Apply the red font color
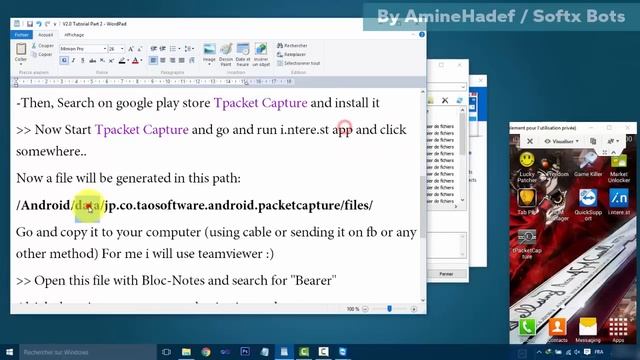640x360 pixels. coord(136,60)
